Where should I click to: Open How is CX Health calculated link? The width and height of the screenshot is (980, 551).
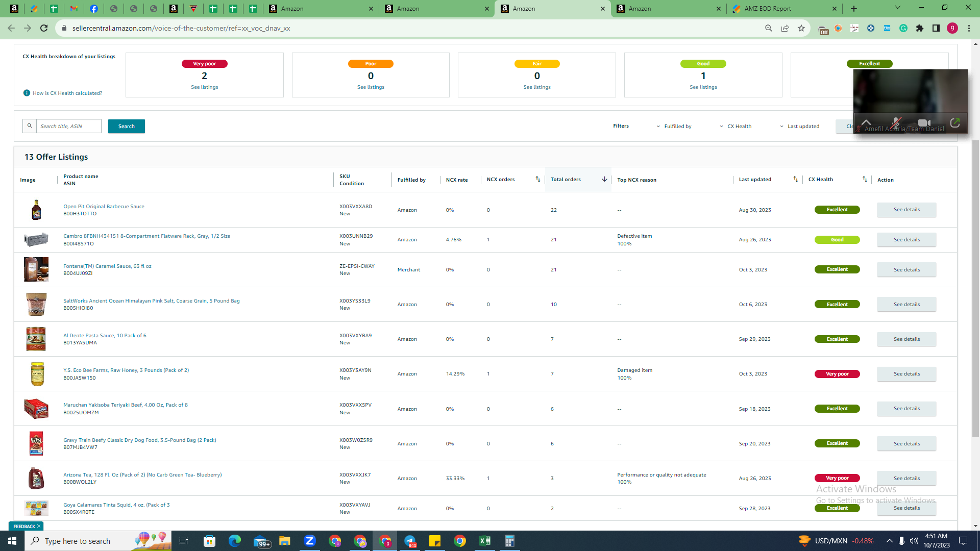tap(67, 93)
